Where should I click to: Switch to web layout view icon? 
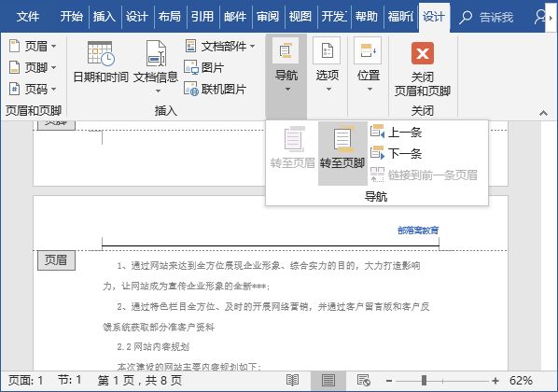click(364, 380)
